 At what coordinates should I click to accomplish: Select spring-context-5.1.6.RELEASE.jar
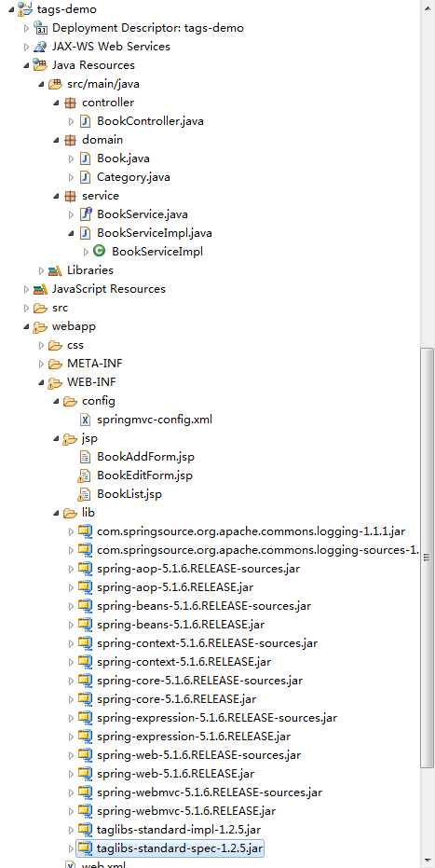click(x=184, y=662)
